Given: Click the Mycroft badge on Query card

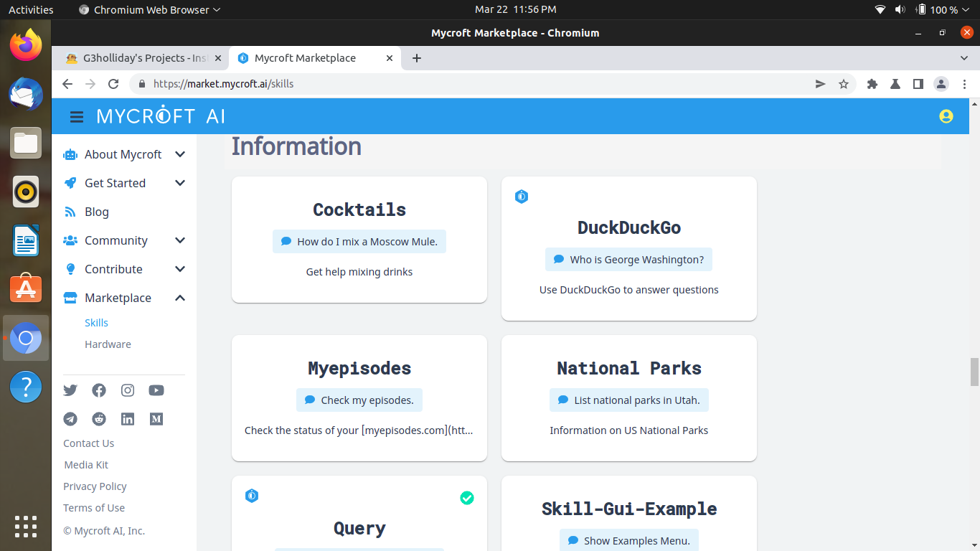Looking at the screenshot, I should (252, 496).
